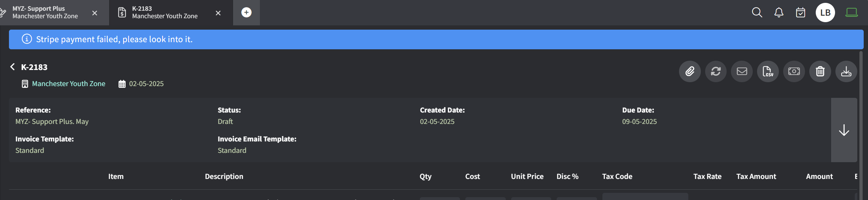Image resolution: width=868 pixels, height=200 pixels.
Task: Switch to the MYZ- Support Plus tab
Action: coord(45,12)
